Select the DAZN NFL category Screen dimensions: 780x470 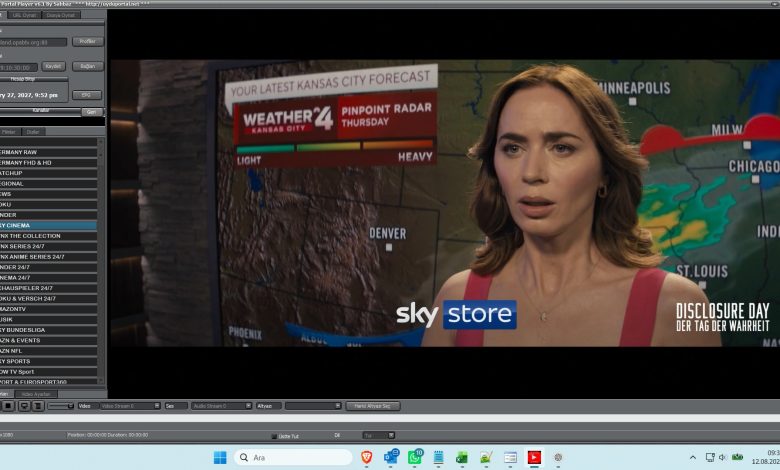pos(48,351)
